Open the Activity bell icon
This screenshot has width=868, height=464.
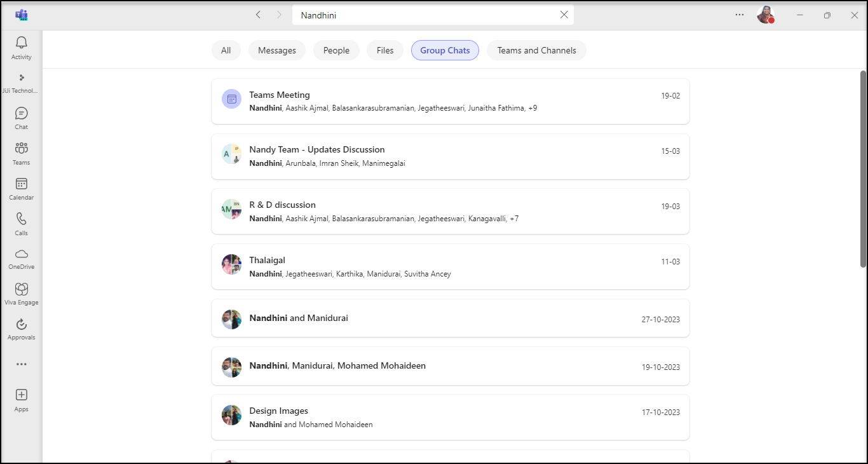tap(21, 43)
